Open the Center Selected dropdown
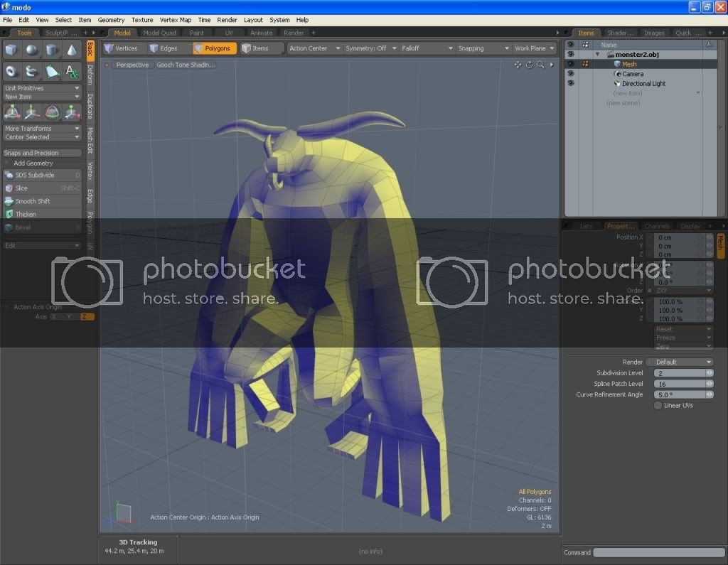This screenshot has width=728, height=565. [x=42, y=137]
